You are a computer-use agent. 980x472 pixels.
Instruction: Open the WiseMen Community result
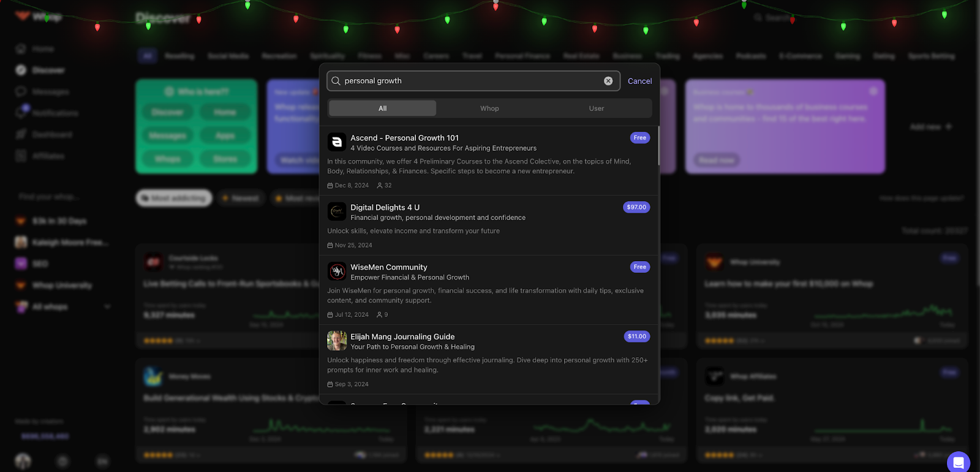click(489, 290)
